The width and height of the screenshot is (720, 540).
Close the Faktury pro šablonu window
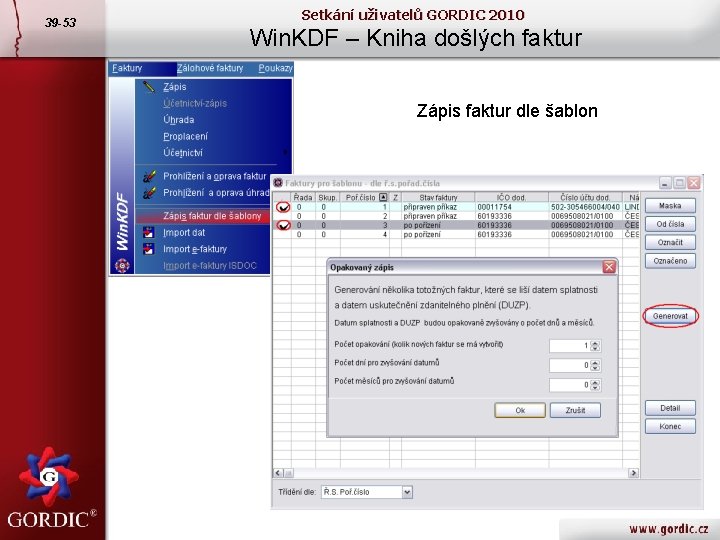(694, 183)
